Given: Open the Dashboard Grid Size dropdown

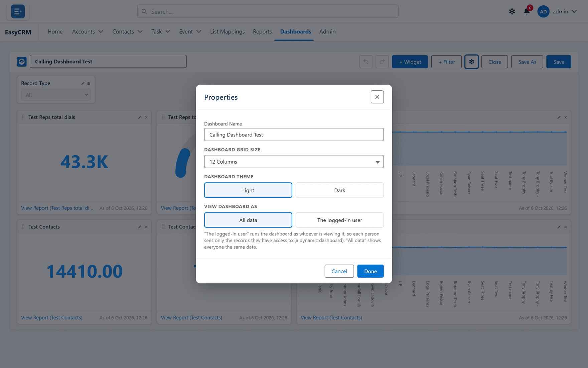Looking at the screenshot, I should [294, 162].
